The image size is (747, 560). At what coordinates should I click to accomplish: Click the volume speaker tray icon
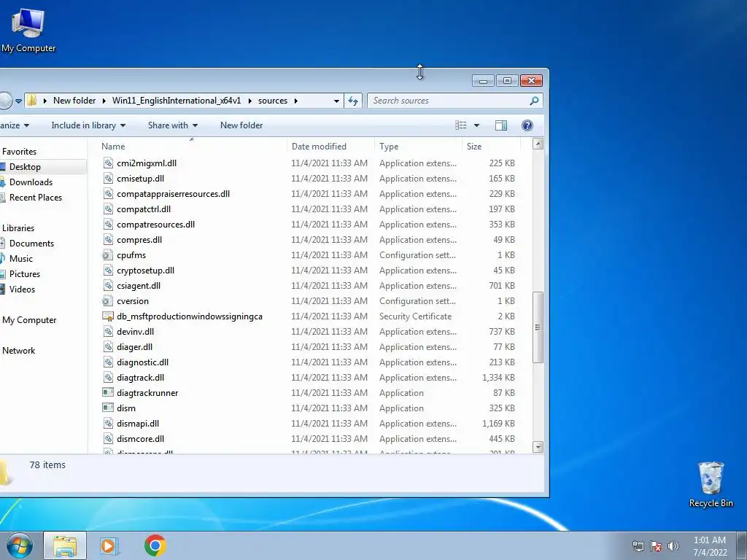tap(673, 546)
